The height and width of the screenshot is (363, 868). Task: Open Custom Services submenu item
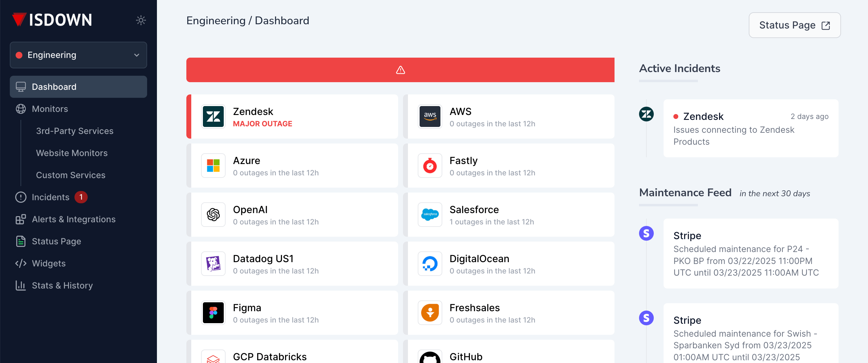70,175
